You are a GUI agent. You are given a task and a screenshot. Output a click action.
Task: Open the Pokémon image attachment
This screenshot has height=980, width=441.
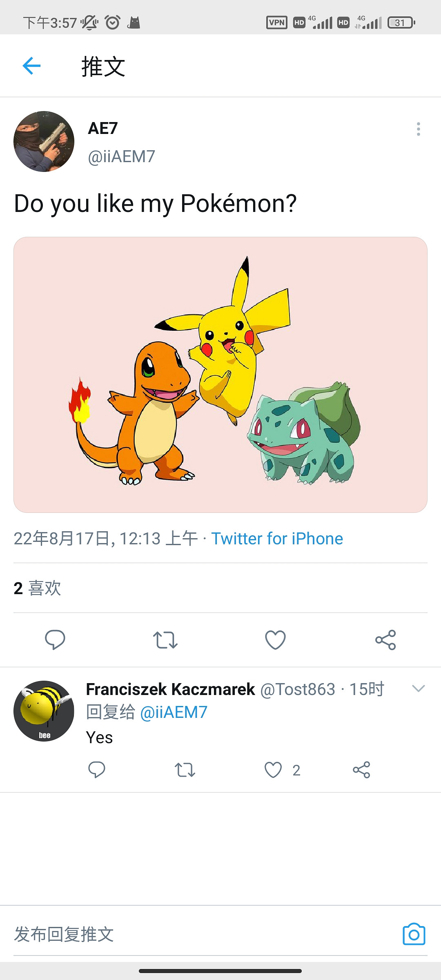(220, 374)
